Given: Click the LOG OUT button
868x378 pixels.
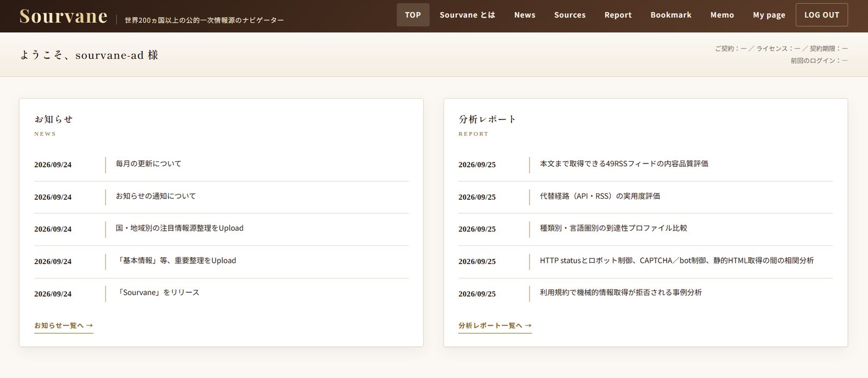Looking at the screenshot, I should (x=822, y=15).
